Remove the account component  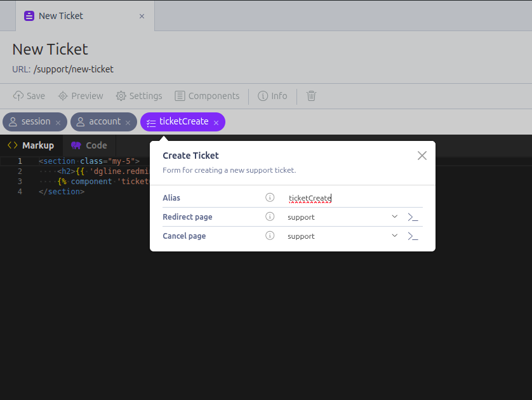click(x=128, y=123)
